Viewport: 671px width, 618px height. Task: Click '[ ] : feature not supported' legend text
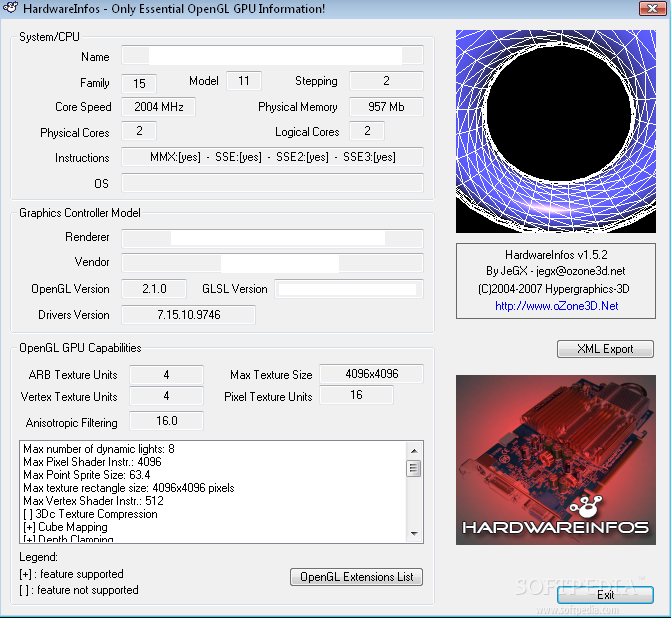(79, 590)
